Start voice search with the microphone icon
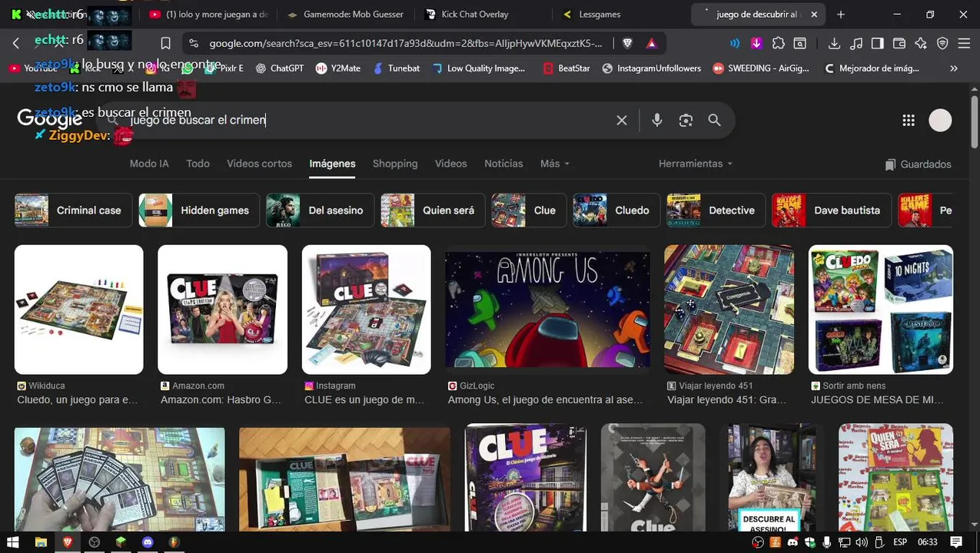The image size is (980, 553). click(x=656, y=120)
